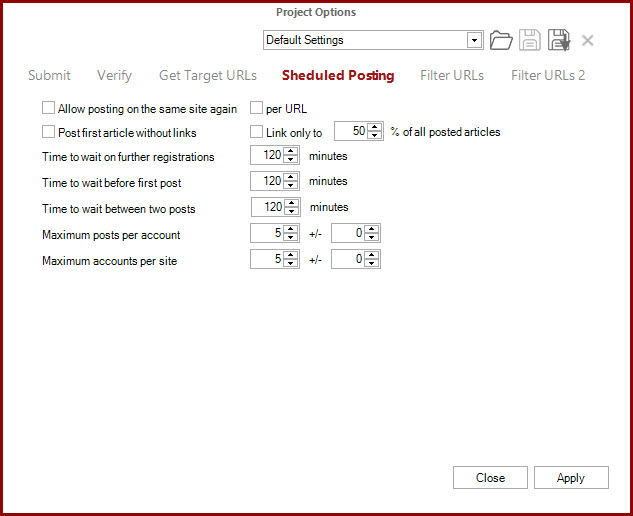This screenshot has width=633, height=516.
Task: Decrease Maximum posts per account +/- variance
Action: 371,237
